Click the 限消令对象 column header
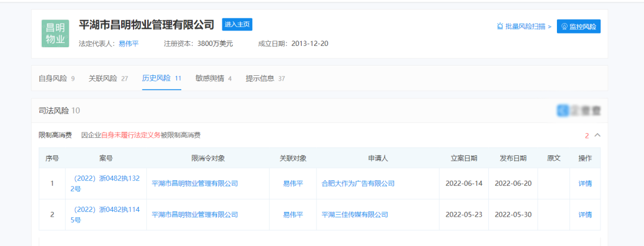Image resolution: width=644 pixels, height=246 pixels. point(208,158)
